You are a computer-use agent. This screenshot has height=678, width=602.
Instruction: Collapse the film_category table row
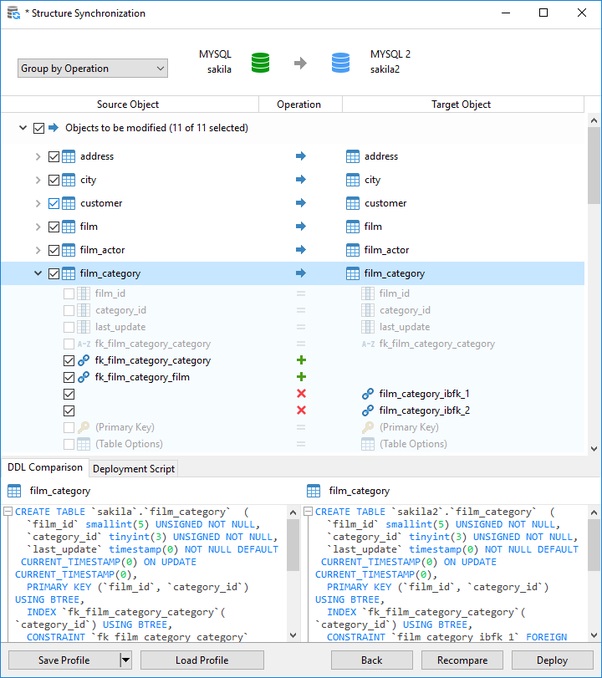(x=38, y=273)
